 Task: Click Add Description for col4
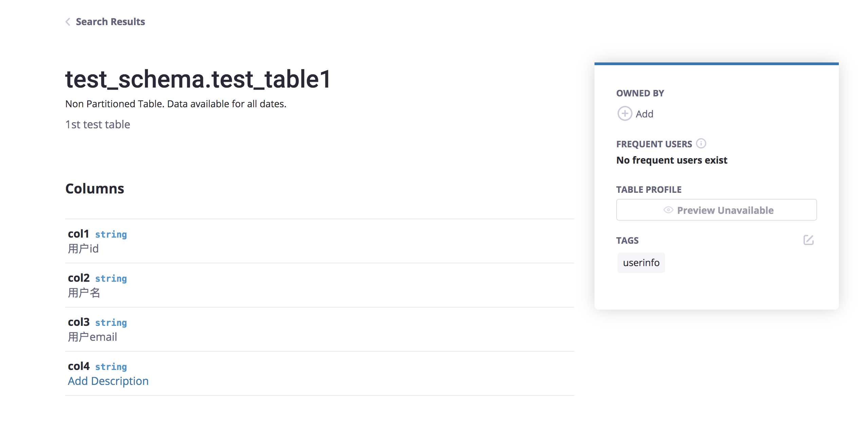point(108,381)
